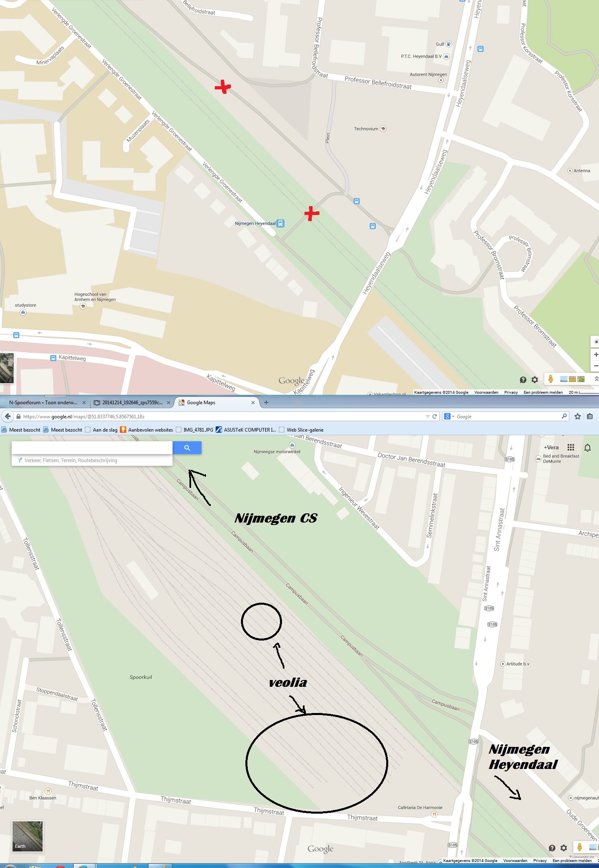Close the N-Spoorforum tab
This screenshot has width=599, height=868.
tap(84, 402)
